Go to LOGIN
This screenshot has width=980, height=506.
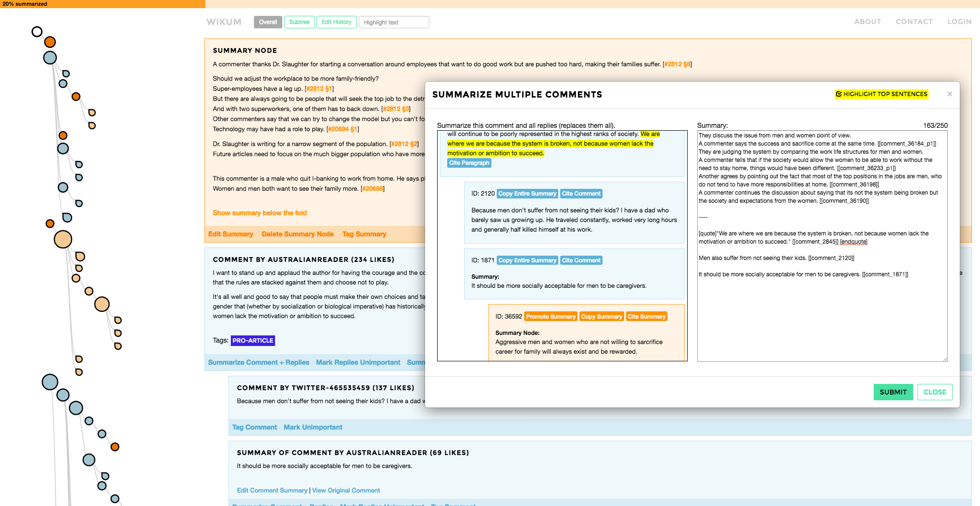pyautogui.click(x=959, y=22)
